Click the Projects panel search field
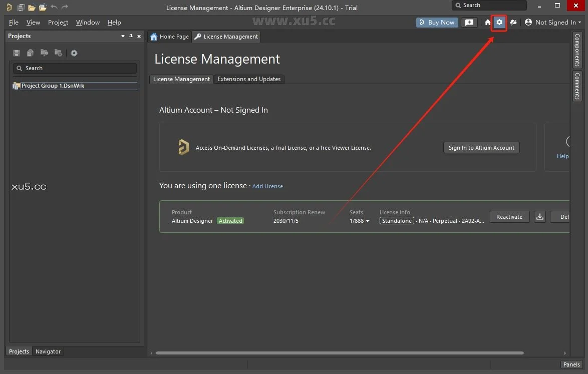 click(75, 68)
